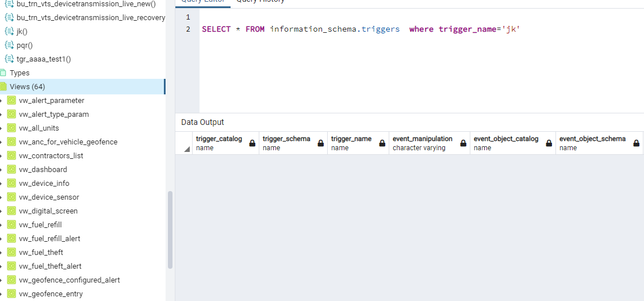644x301 pixels.
Task: Expand the vw_all_units tree node
Action: [x=1, y=128]
